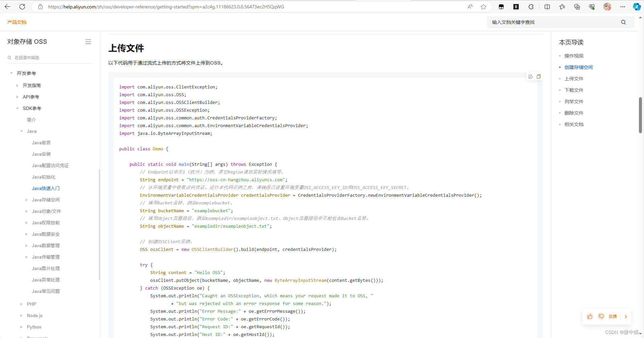
Task: Select the Java快速入门 page
Action: (x=46, y=188)
